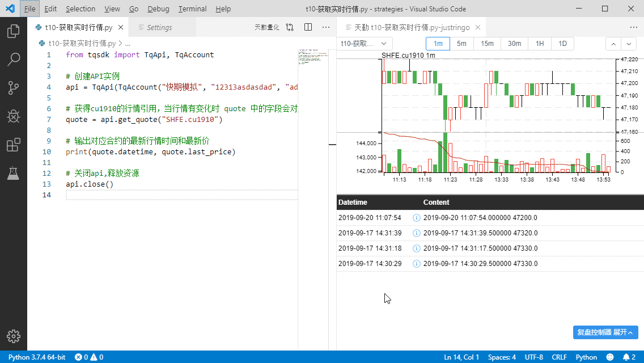The image size is (644, 363).
Task: Close the t10-获取实时行情.py editor tab
Action: [x=121, y=28]
